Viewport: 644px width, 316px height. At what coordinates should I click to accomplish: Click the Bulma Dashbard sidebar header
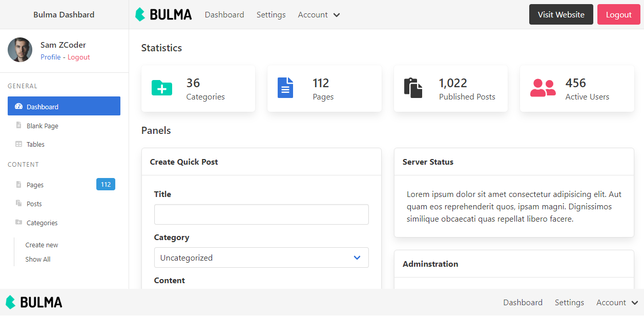(64, 14)
